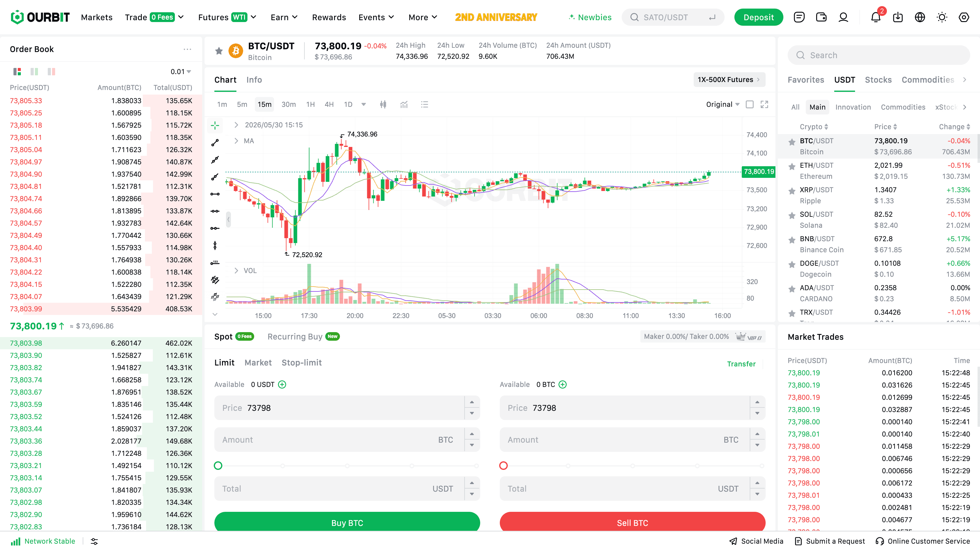The height and width of the screenshot is (551, 980).
Task: Click the app download icon
Action: (898, 17)
